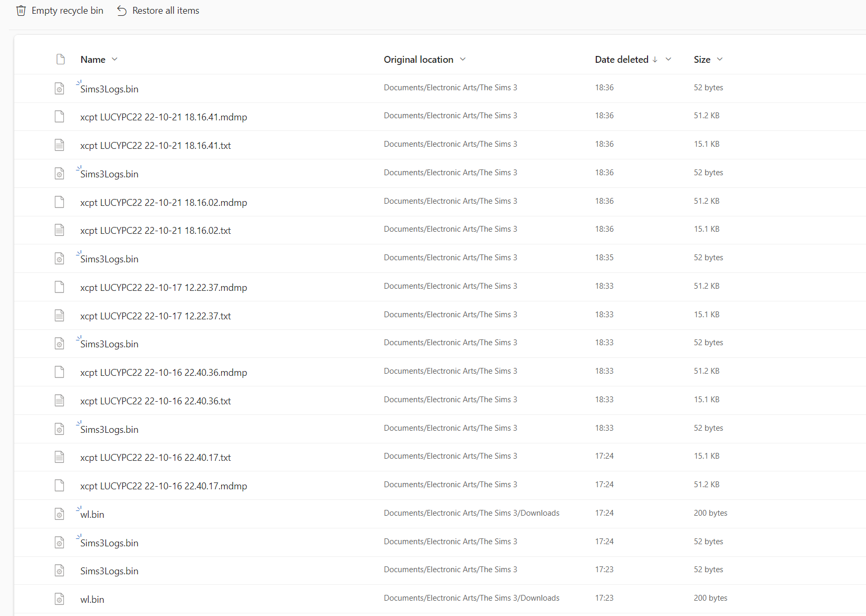The image size is (866, 616).
Task: Select file xcpt LUCYPC22 22-10-16 22.40.36.txt
Action: pos(156,401)
